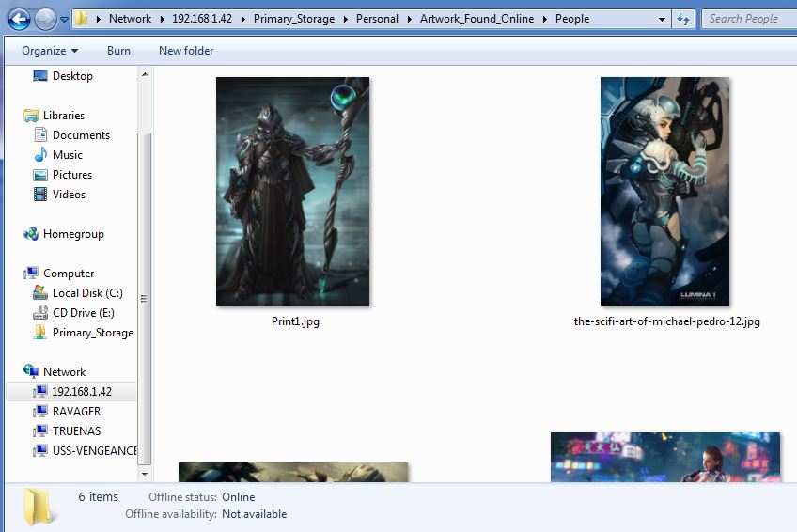Image resolution: width=797 pixels, height=532 pixels.
Task: Select 192.168.1.42 in the address breadcrumb
Action: click(x=202, y=19)
